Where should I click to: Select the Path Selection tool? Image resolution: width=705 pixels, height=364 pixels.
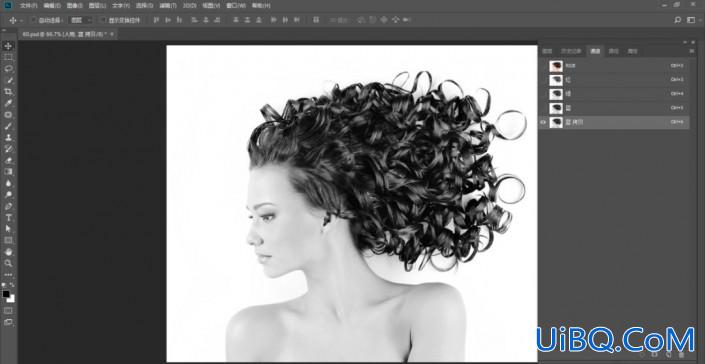coord(9,229)
